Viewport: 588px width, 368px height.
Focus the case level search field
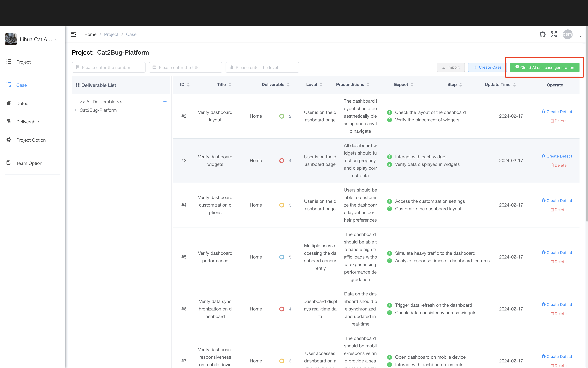tap(262, 67)
